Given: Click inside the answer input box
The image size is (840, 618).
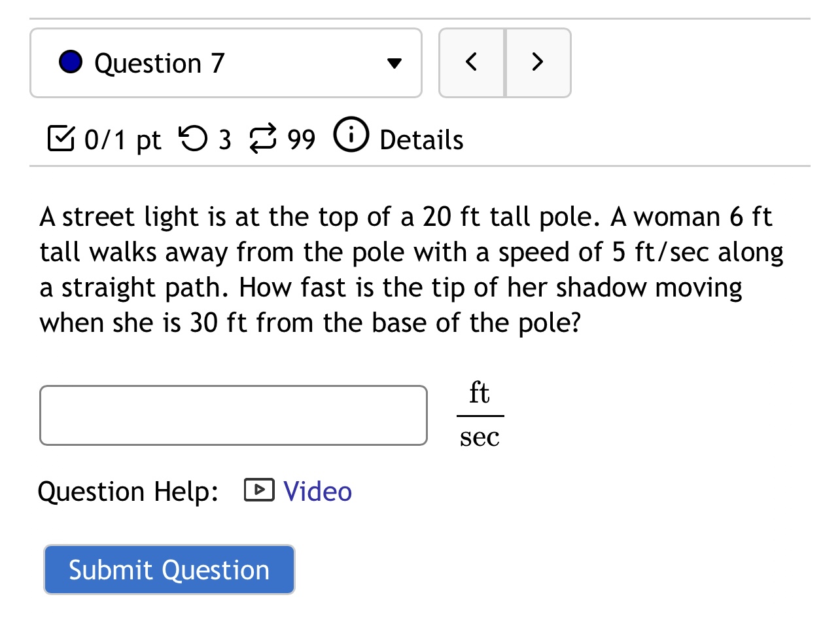Looking at the screenshot, I should click(233, 415).
